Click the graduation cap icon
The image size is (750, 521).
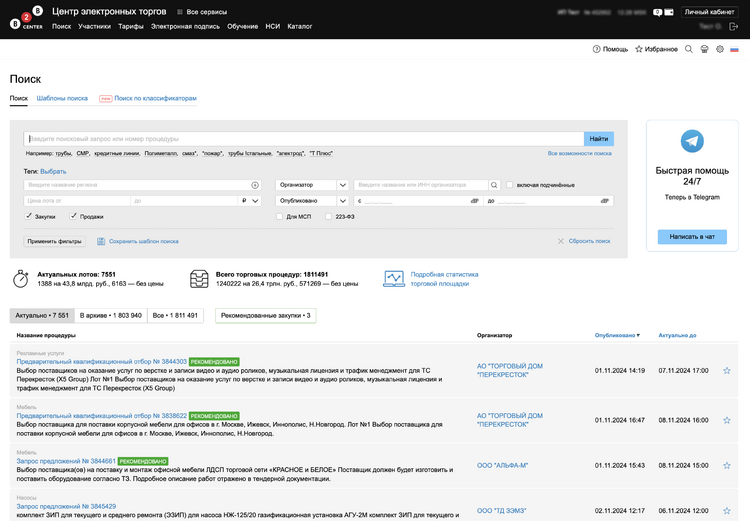pos(704,49)
